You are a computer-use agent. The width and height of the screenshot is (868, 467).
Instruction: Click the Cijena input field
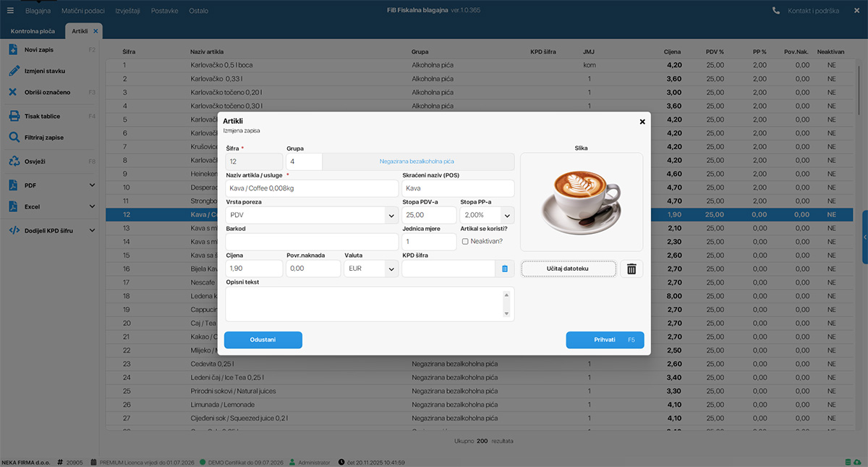(x=253, y=269)
